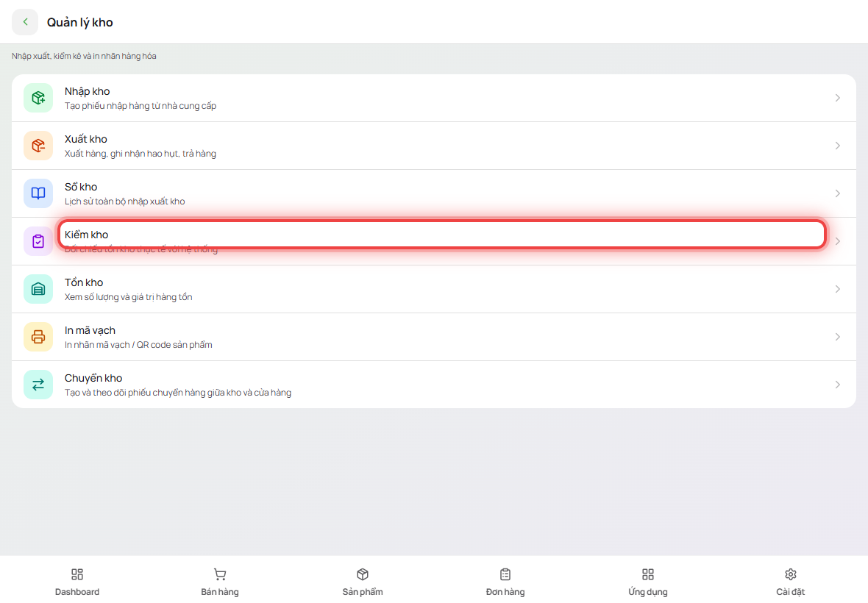Image resolution: width=868 pixels, height=603 pixels.
Task: Click the chuyển hàng giữa kho description
Action: click(178, 393)
